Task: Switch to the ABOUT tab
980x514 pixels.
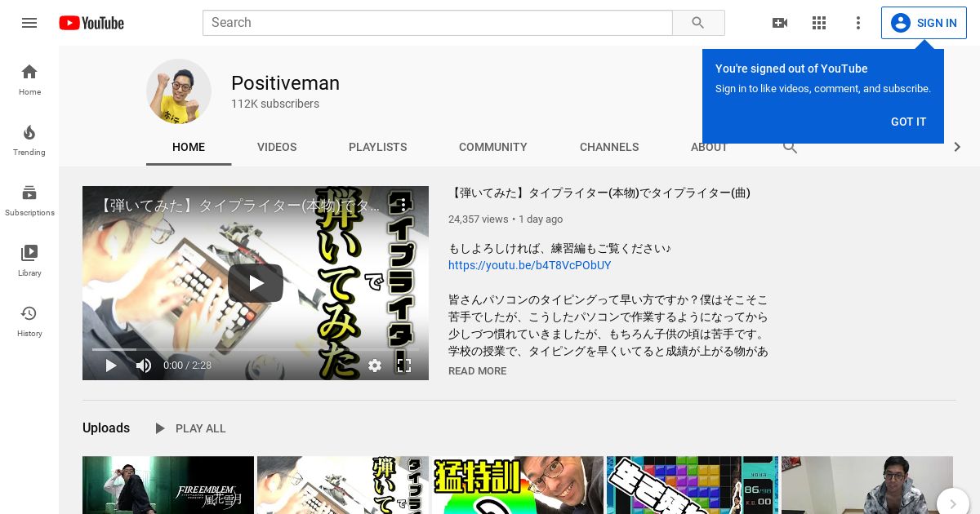Action: click(x=709, y=147)
